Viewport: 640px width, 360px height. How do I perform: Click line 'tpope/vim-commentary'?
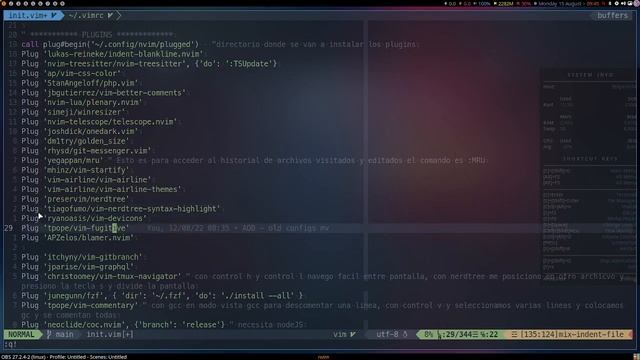[x=80, y=305]
